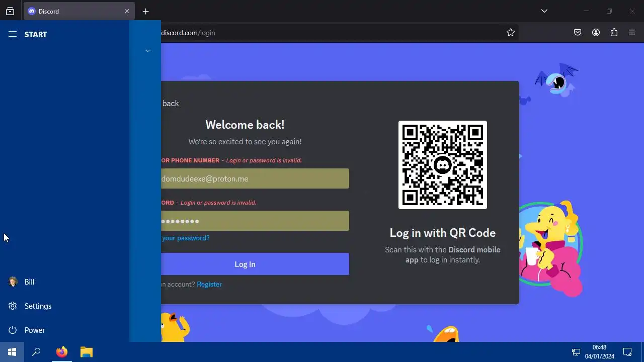Click the Welcome back! heading
Image resolution: width=644 pixels, height=362 pixels.
[245, 125]
